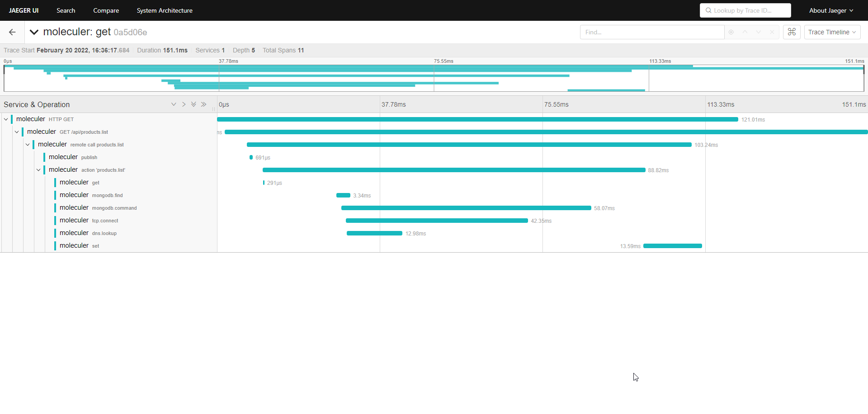Expand one level using down chevron icon
The image size is (868, 414).
(174, 104)
